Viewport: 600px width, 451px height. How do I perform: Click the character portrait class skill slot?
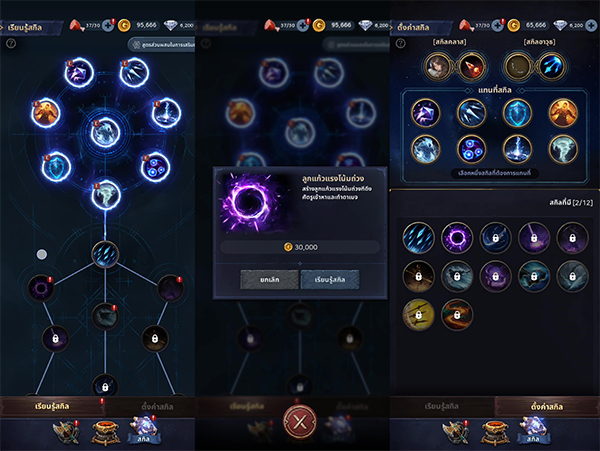coord(438,66)
